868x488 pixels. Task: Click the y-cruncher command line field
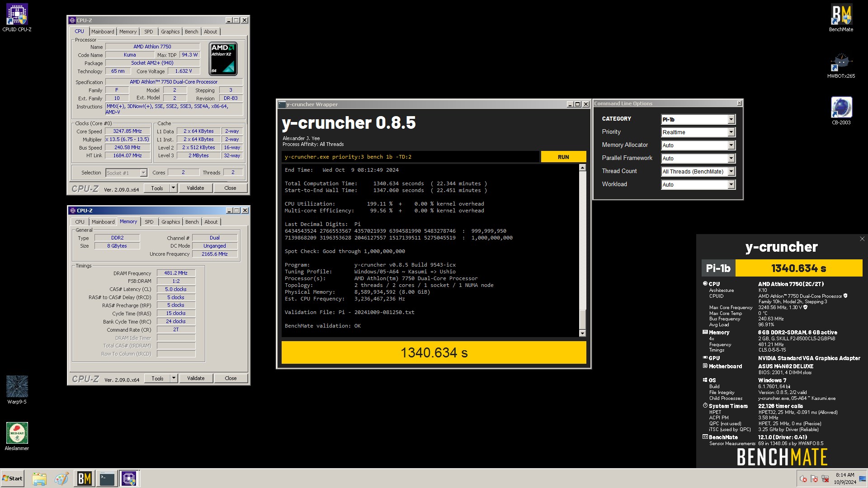410,157
